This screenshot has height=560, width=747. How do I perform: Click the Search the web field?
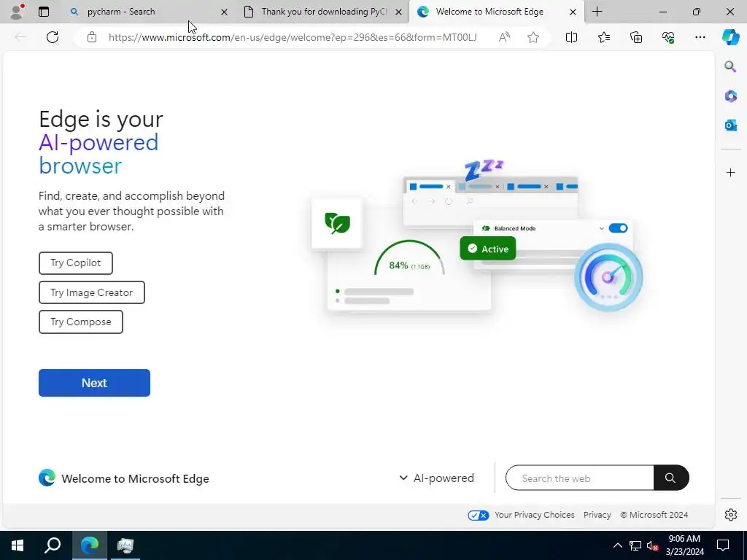579,478
